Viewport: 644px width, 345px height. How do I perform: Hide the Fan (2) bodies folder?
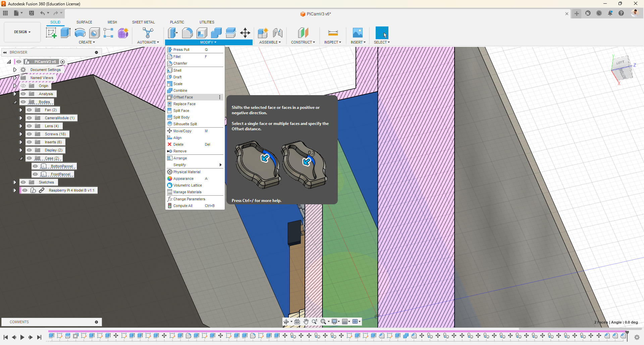point(29,110)
